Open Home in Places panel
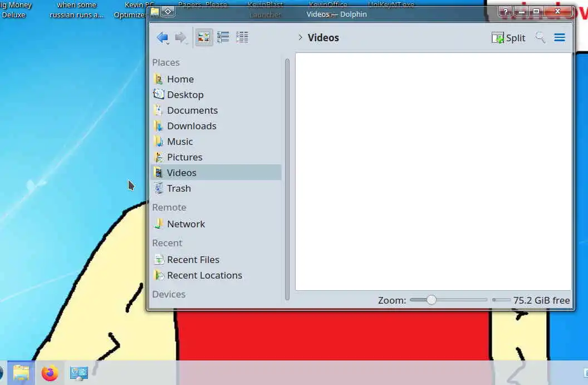Viewport: 588px width, 385px height. point(216,79)
